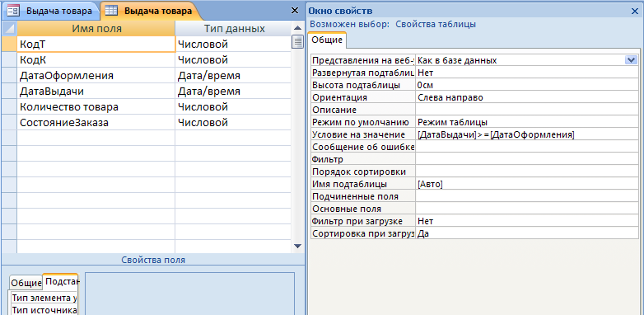
Task: Click the Имя подтаблицы value [Авто]
Action: click(527, 184)
